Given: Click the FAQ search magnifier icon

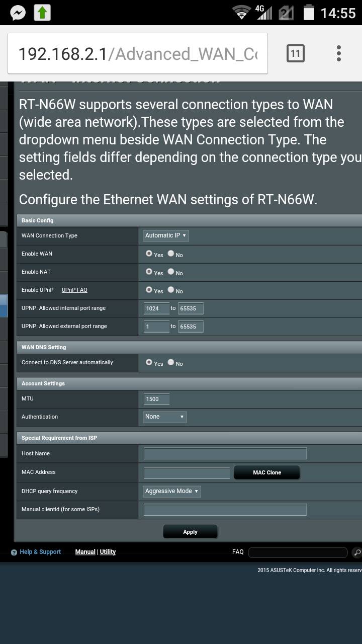Looking at the screenshot, I should coord(357,552).
